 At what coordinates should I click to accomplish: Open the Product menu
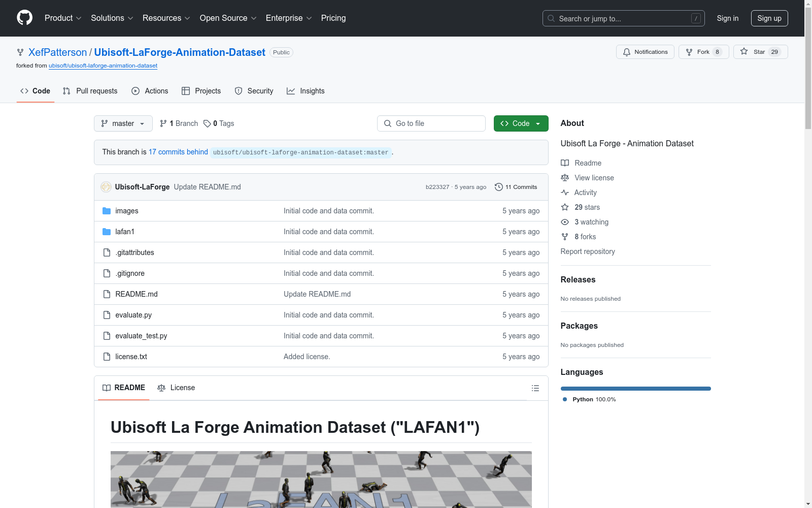[x=63, y=18]
